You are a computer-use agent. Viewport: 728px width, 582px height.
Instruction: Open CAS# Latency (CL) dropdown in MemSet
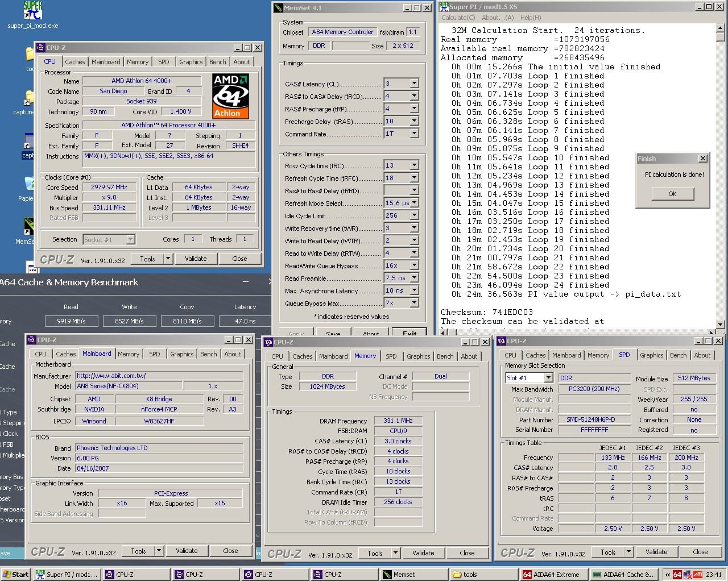(414, 84)
